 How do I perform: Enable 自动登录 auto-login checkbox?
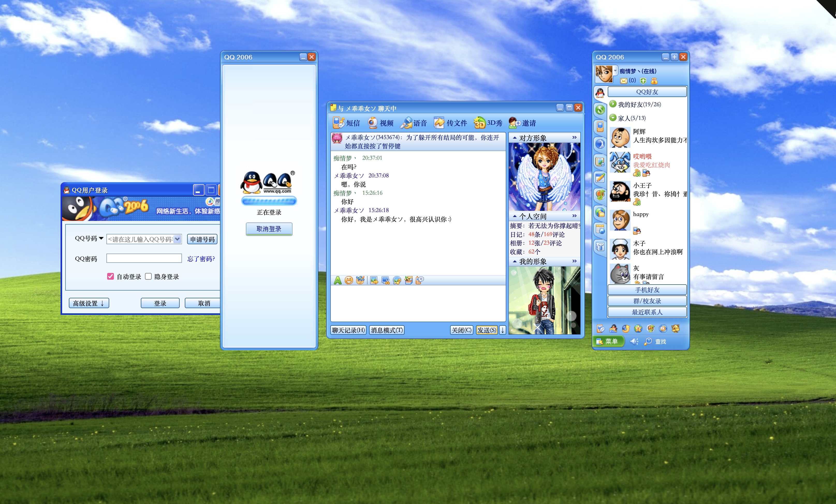pyautogui.click(x=110, y=276)
